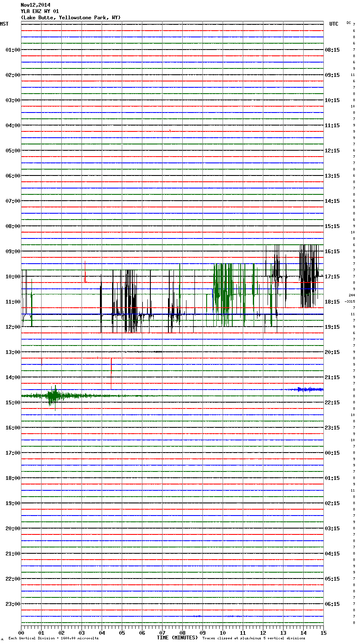Select the 22:00 MST time label

point(13,579)
